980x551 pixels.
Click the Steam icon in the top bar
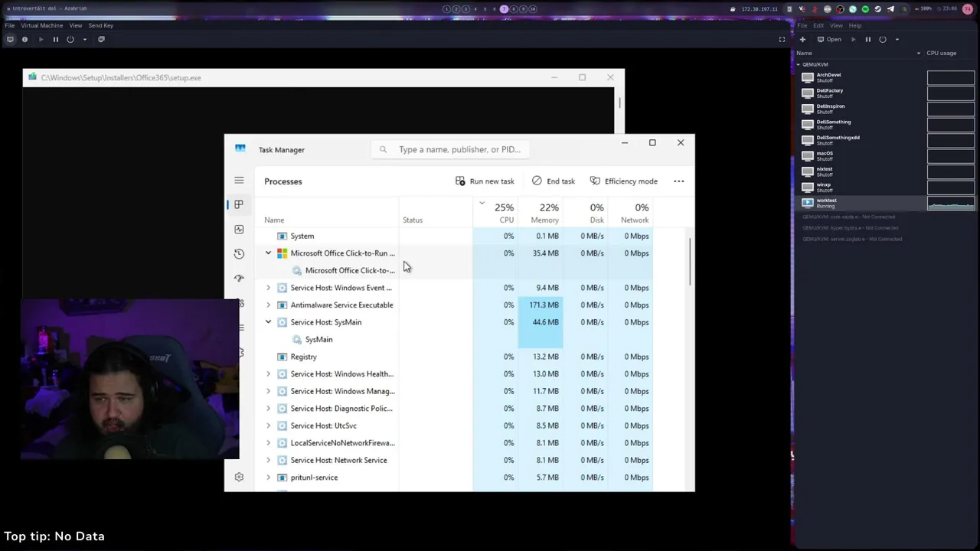[878, 9]
